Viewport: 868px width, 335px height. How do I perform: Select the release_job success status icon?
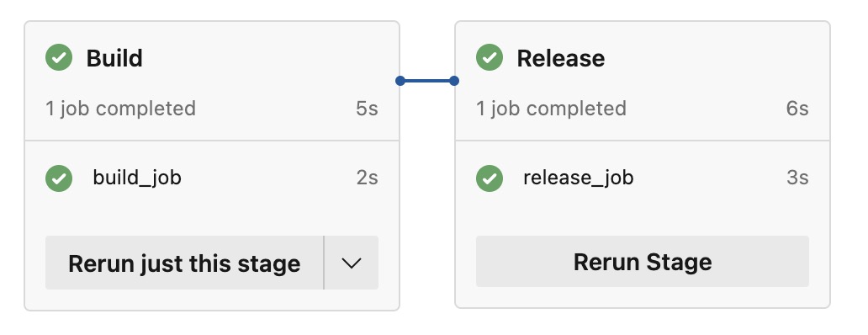pos(490,178)
